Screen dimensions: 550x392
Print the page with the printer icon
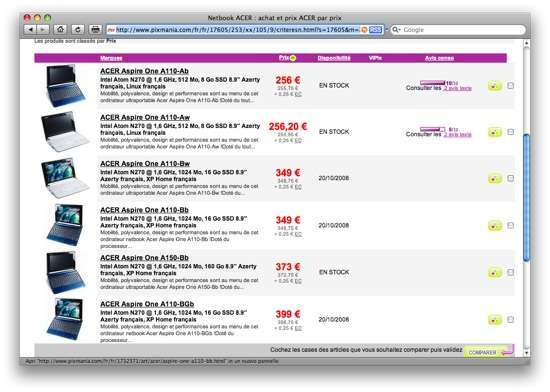pyautogui.click(x=95, y=29)
